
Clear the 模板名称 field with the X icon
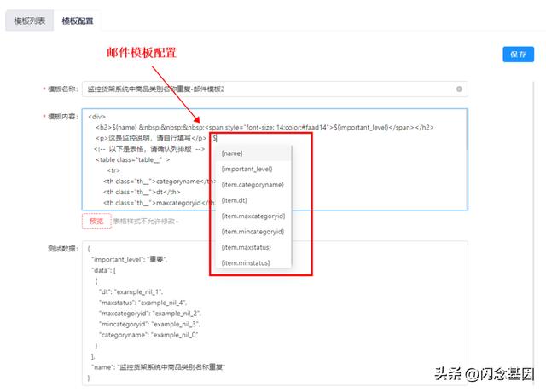coord(459,89)
